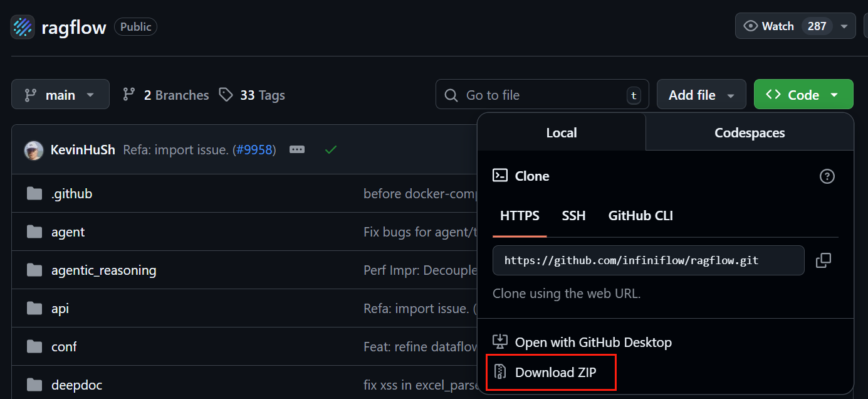
Task: Click the folder icon for conf
Action: tap(34, 346)
